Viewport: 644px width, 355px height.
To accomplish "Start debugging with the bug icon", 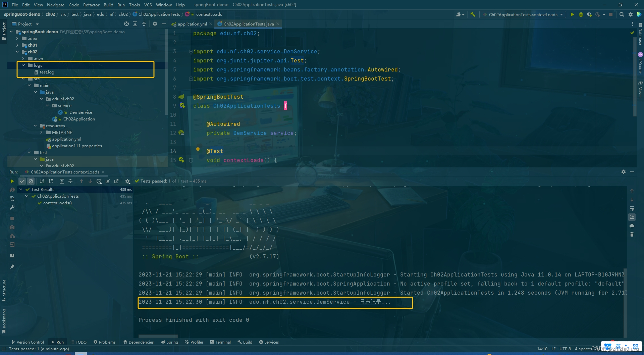I will 581,14.
